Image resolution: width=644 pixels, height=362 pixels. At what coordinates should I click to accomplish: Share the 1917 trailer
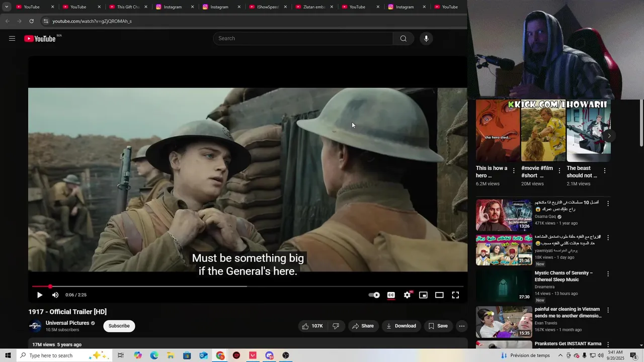click(x=363, y=326)
